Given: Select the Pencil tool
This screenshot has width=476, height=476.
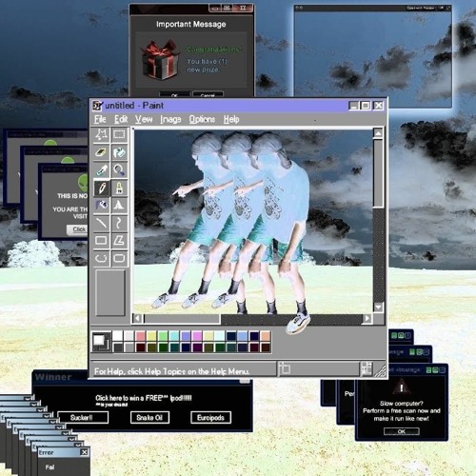Looking at the screenshot, I should [101, 188].
